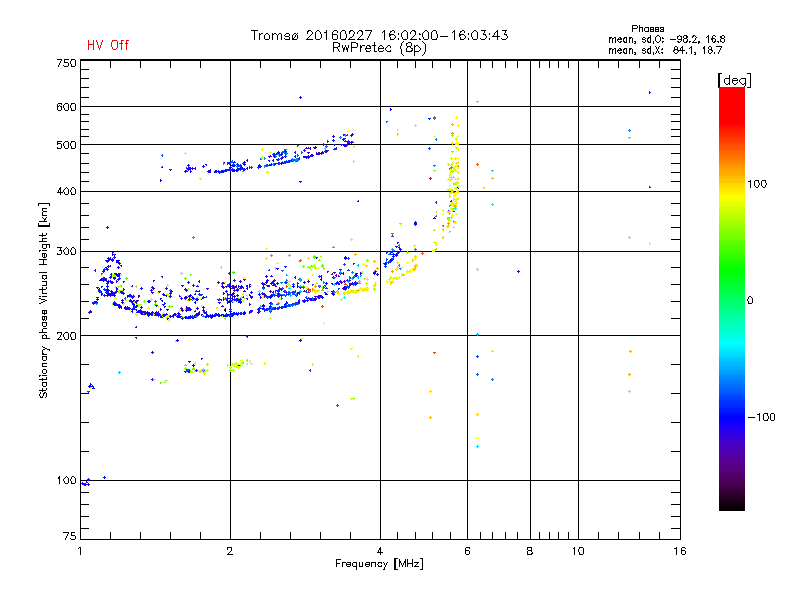Select the 'mean, sd,X: 84.1, 18.7' line
Viewport: 800px width, 600px height.
(665, 50)
